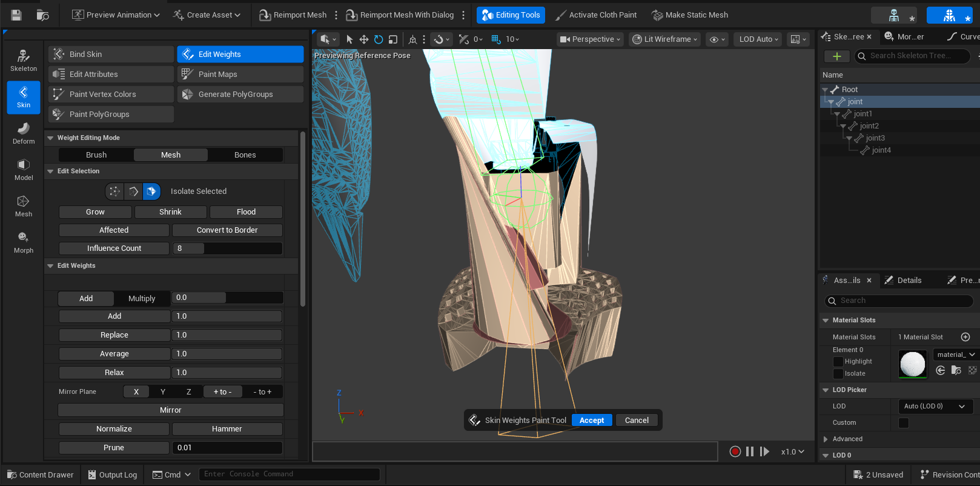Open the LOD Auto dropdown

point(758,39)
